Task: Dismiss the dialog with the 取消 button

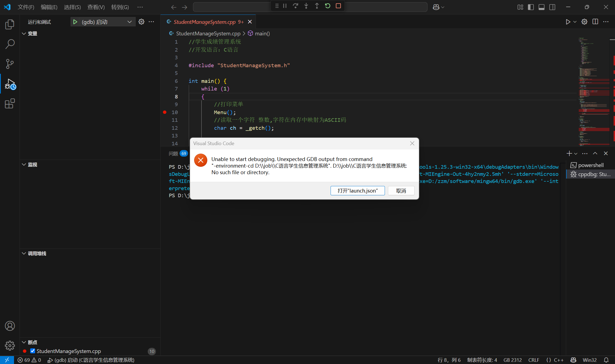Action: [401, 190]
